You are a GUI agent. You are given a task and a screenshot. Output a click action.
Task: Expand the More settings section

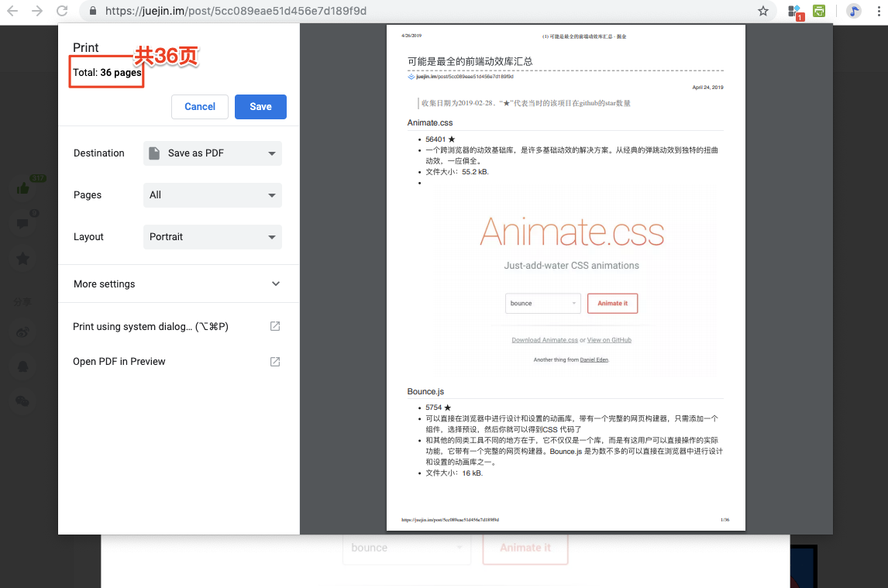[x=177, y=284]
